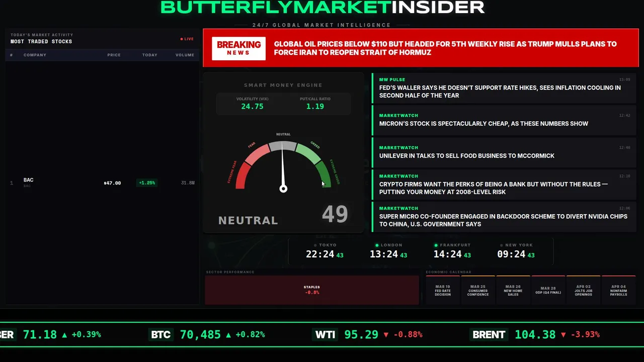Click the Put/Call Ratio value 1.19
Viewport: 644px width, 362px height.
click(x=315, y=107)
